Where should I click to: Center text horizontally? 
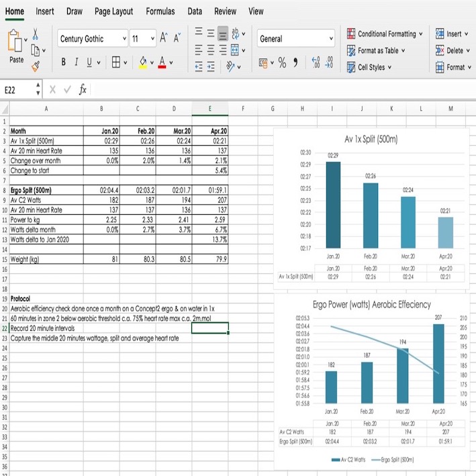(211, 50)
